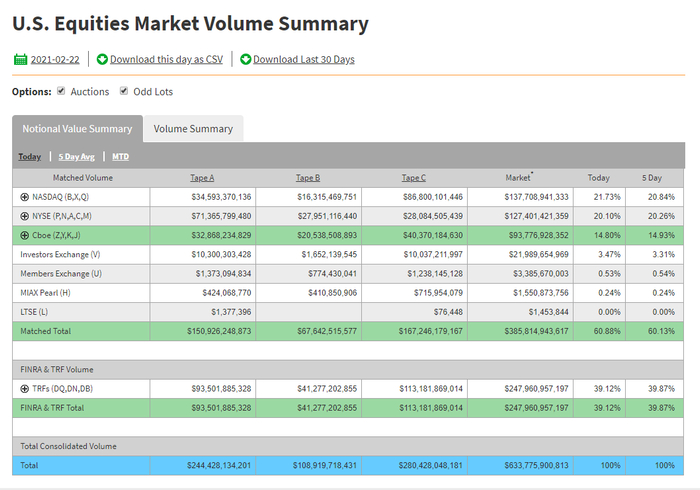
Task: Select the Notional Value Summary tab
Action: tap(77, 129)
